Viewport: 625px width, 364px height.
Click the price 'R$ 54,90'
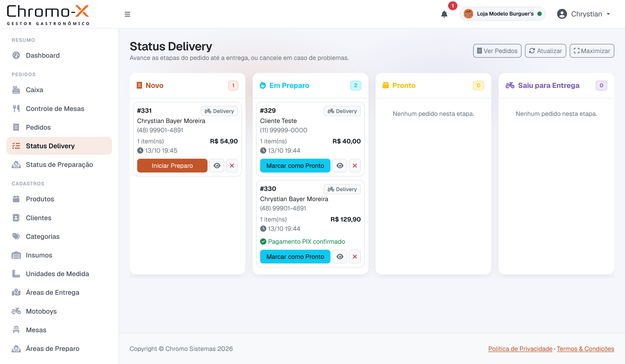tap(224, 141)
